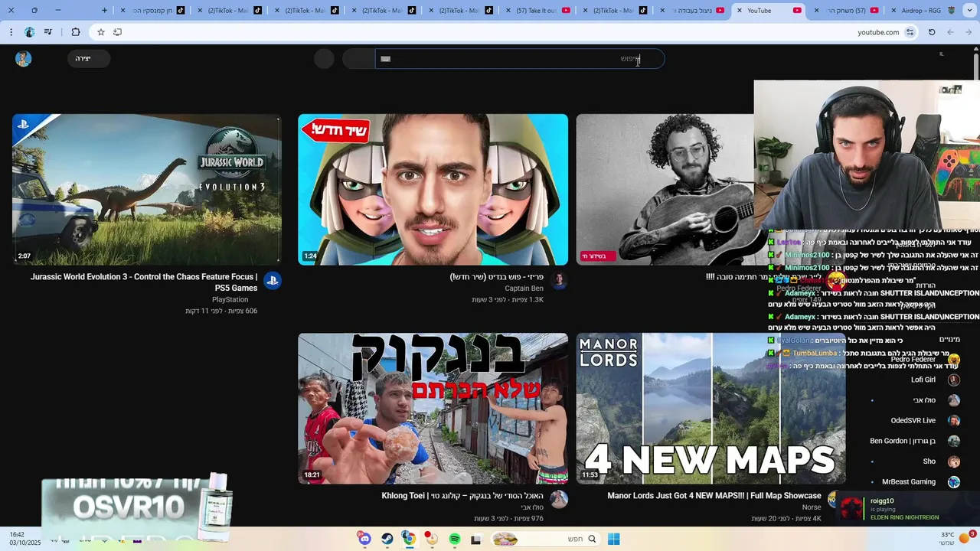980x551 pixels.
Task: Reload the youtube.com page
Action: [x=932, y=32]
